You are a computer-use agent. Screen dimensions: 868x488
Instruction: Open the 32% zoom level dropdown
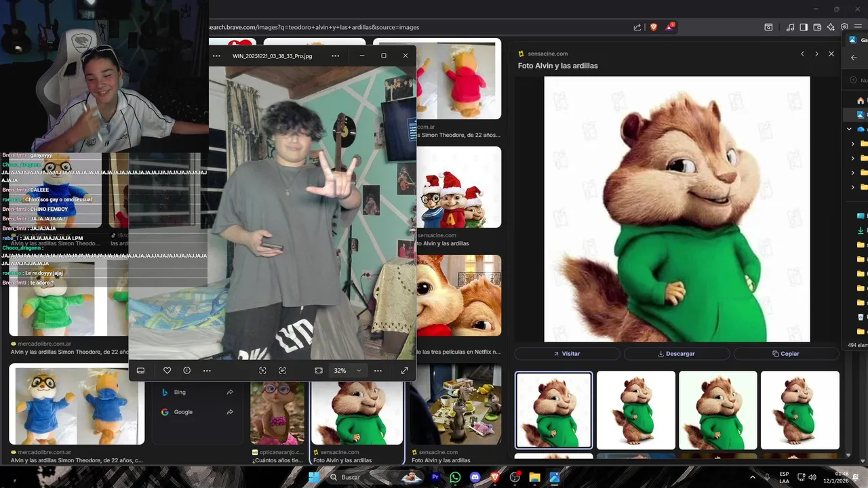pyautogui.click(x=348, y=371)
